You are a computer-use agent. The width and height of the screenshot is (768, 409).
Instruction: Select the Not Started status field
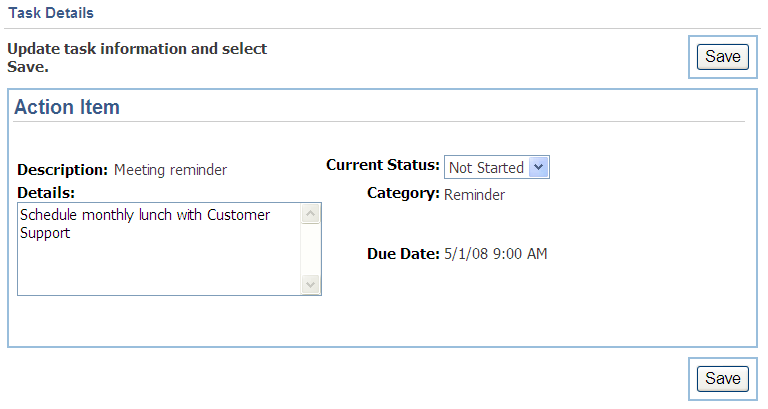pos(497,167)
